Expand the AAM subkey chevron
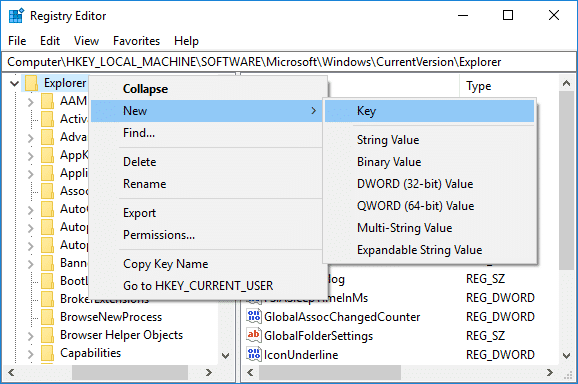The height and width of the screenshot is (384, 578). pos(31,102)
